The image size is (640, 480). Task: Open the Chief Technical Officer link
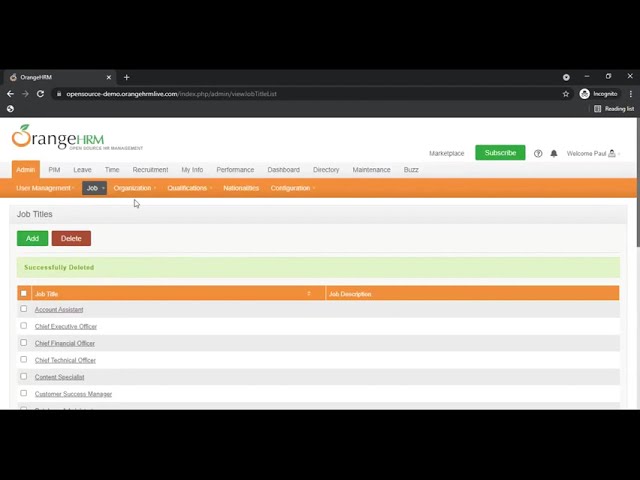65,360
